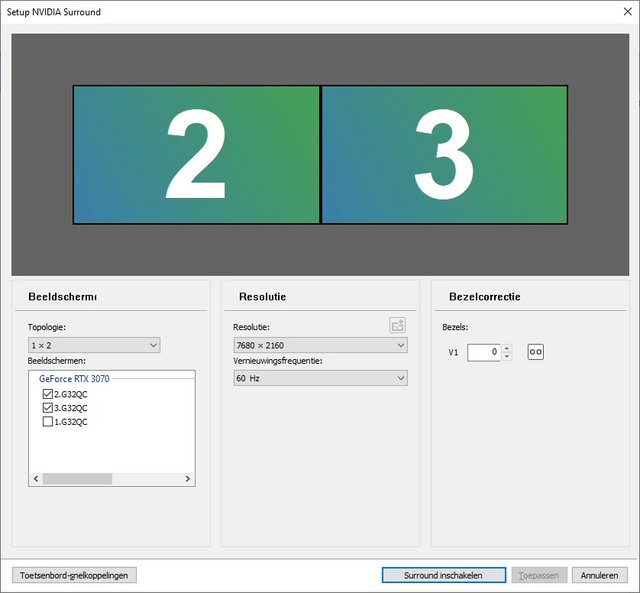Viewport: 640px width, 593px height.
Task: Click the GeForce RTX 3070 group header
Action: [x=74, y=379]
